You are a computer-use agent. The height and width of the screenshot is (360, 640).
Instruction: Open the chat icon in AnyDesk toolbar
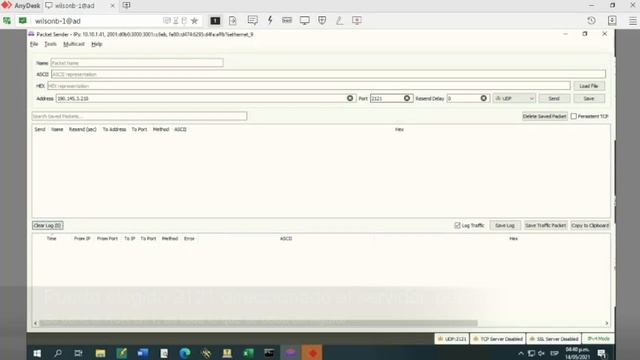pos(253,21)
